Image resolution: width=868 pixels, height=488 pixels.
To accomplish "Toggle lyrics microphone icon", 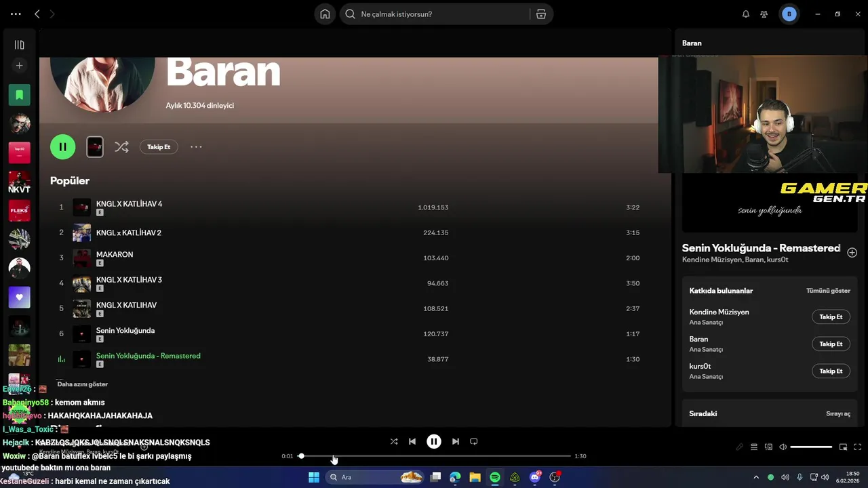I will point(739,447).
